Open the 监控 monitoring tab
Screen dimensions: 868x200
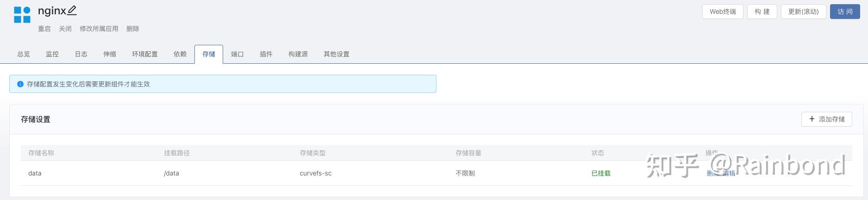52,54
